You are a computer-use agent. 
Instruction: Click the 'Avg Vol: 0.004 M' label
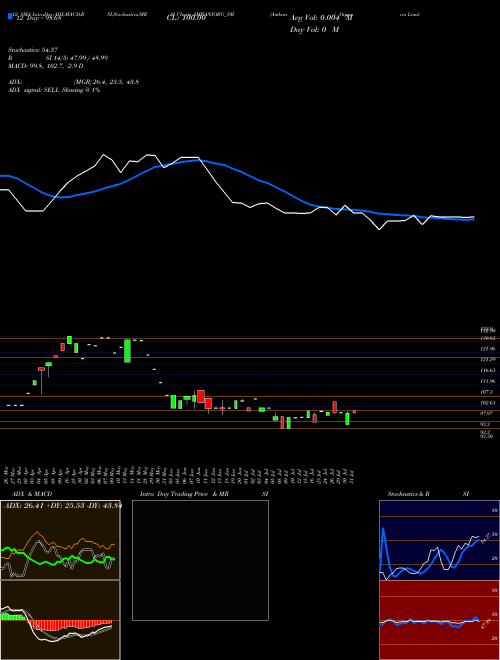point(322,18)
